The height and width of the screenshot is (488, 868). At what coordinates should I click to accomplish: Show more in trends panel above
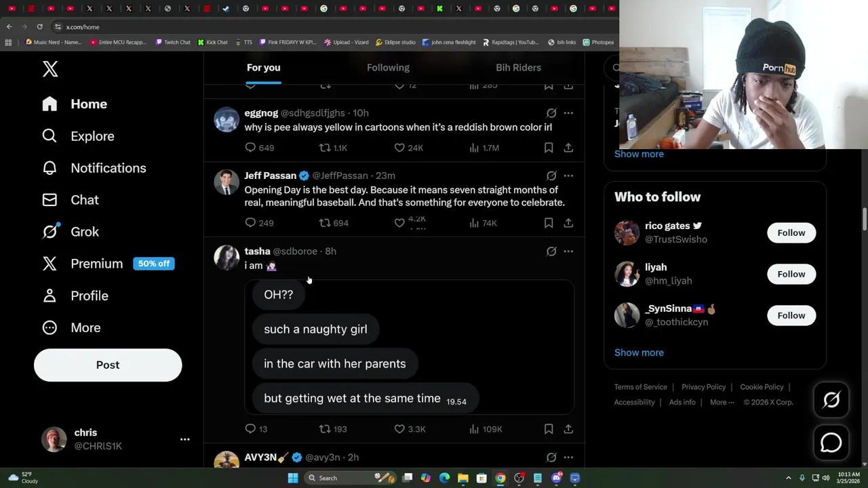coord(639,154)
